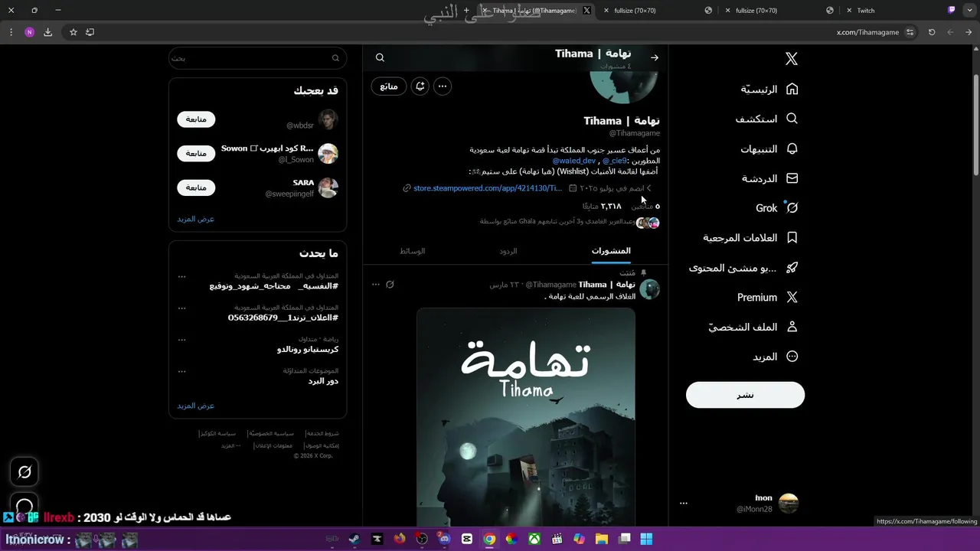View the ٢٬٢١٨ followers count

(x=602, y=207)
